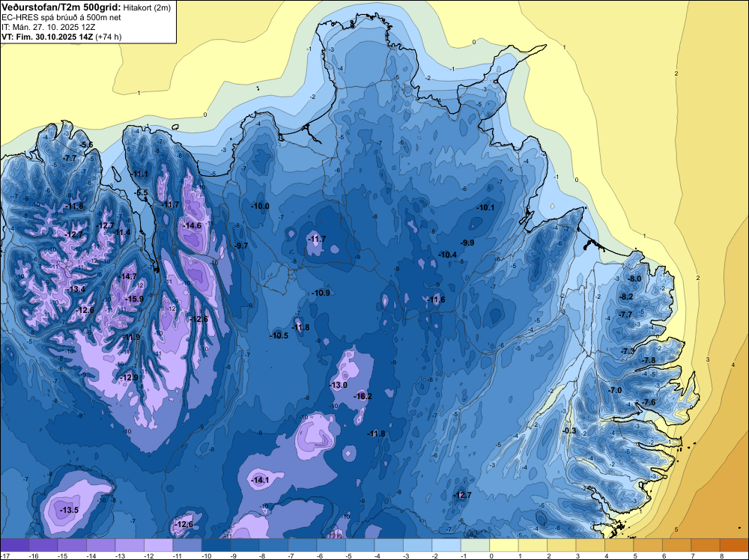Select the -8.0 temperature value
The height and width of the screenshot is (560, 749).
[634, 279]
